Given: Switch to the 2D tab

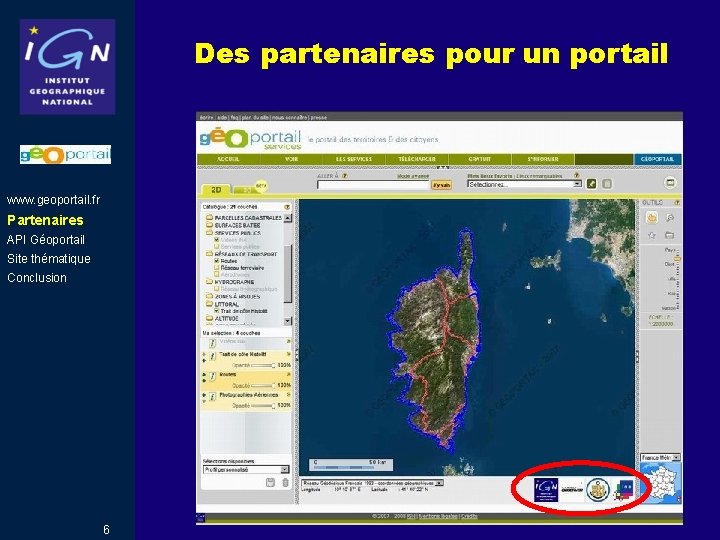Looking at the screenshot, I should (x=216, y=190).
